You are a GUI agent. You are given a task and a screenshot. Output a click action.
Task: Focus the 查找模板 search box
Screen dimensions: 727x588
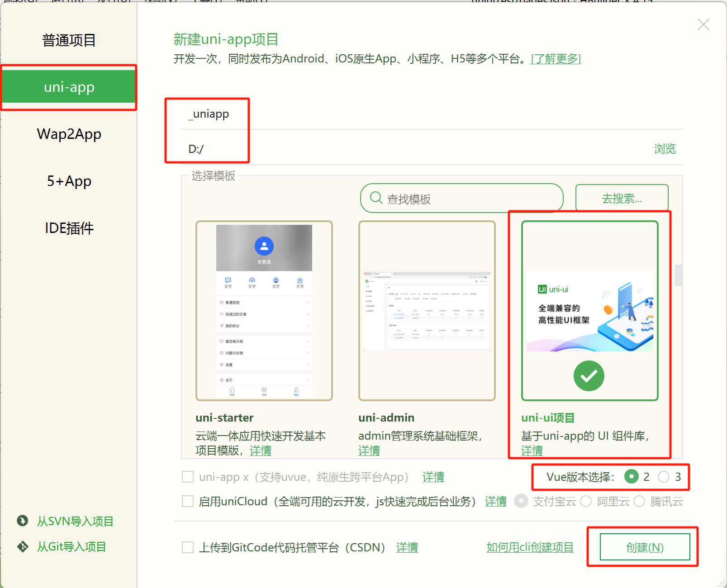[461, 198]
